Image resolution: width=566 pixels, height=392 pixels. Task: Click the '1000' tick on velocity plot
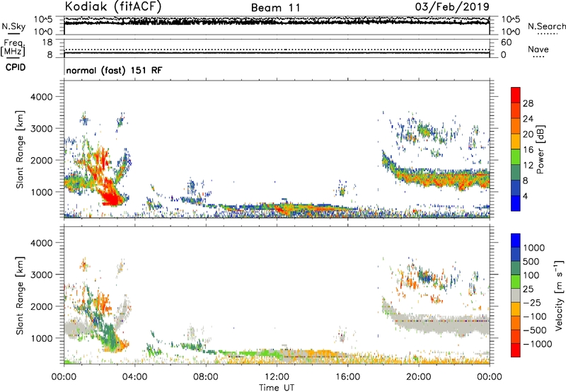(x=41, y=338)
